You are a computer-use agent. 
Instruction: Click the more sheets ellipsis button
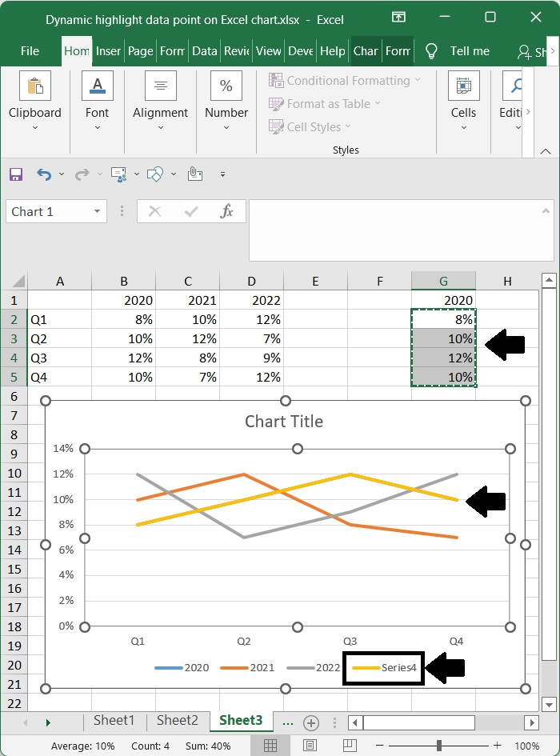tap(287, 722)
